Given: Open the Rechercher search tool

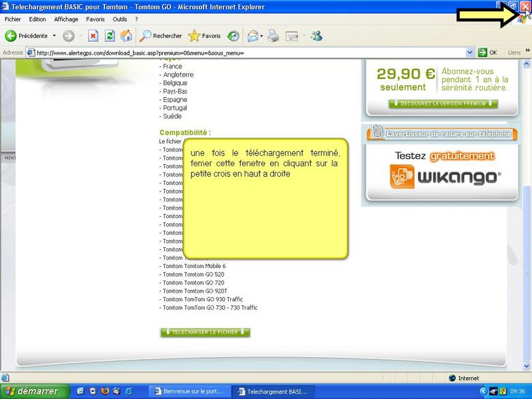Looking at the screenshot, I should 160,36.
